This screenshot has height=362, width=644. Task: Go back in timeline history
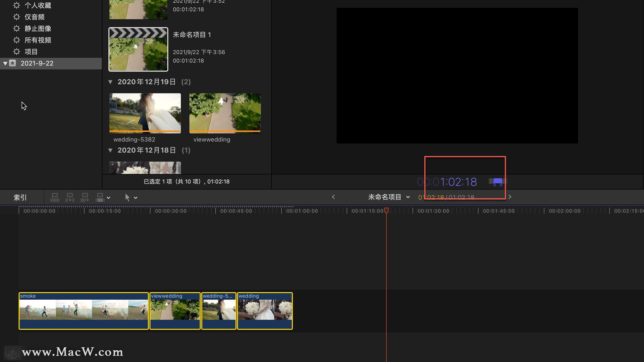[333, 197]
